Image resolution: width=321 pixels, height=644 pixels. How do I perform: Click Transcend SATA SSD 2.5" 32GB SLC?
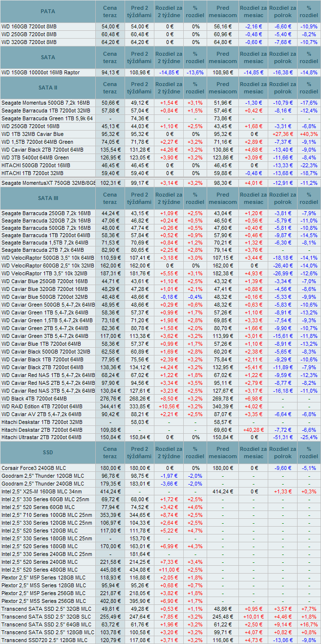click(46, 617)
